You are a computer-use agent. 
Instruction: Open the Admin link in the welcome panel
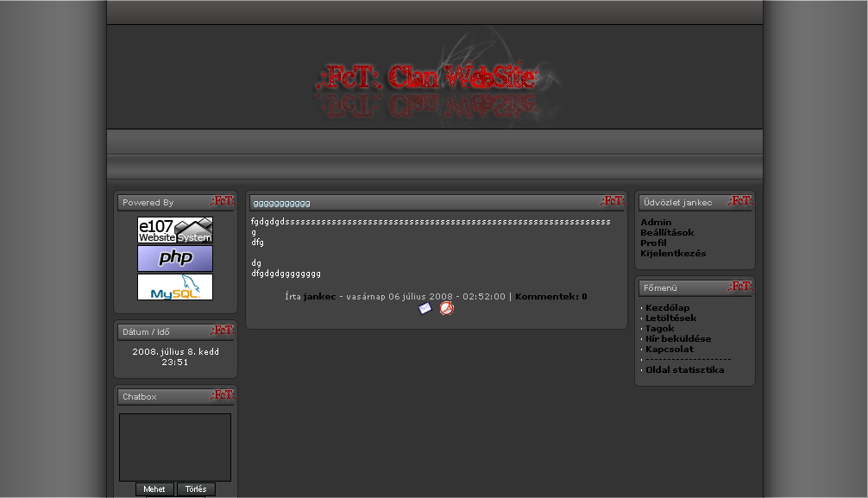pyautogui.click(x=656, y=223)
